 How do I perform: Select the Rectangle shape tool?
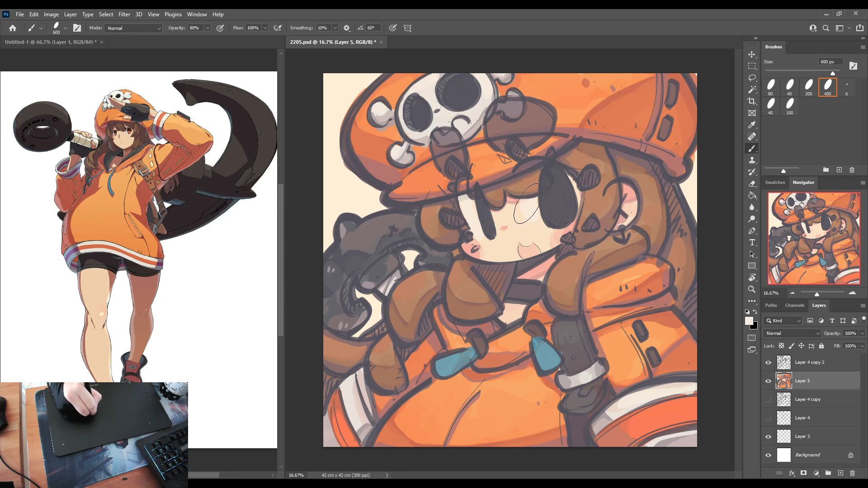tap(752, 266)
